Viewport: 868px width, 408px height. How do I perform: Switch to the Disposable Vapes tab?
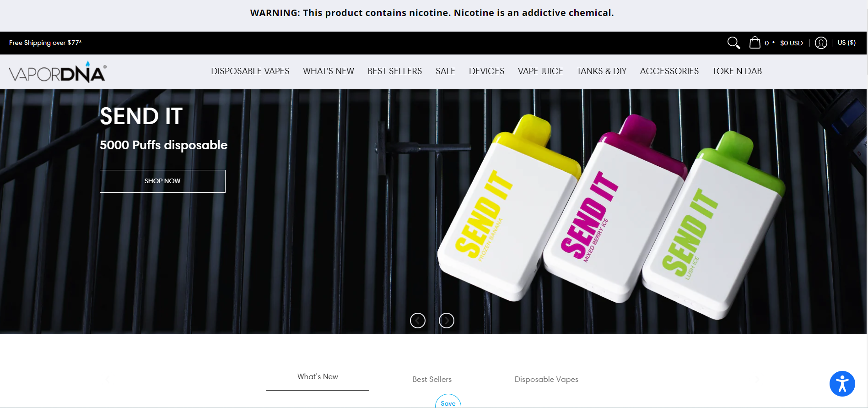pos(546,379)
